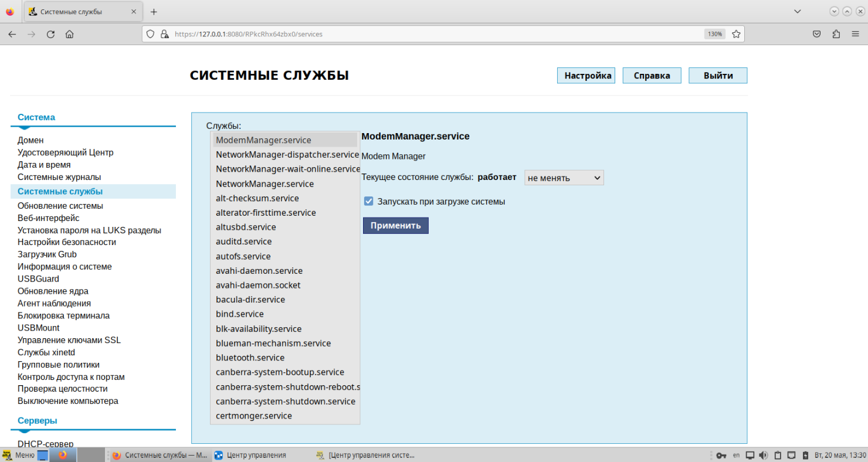Open the Firefox hamburger menu

pyautogui.click(x=855, y=34)
